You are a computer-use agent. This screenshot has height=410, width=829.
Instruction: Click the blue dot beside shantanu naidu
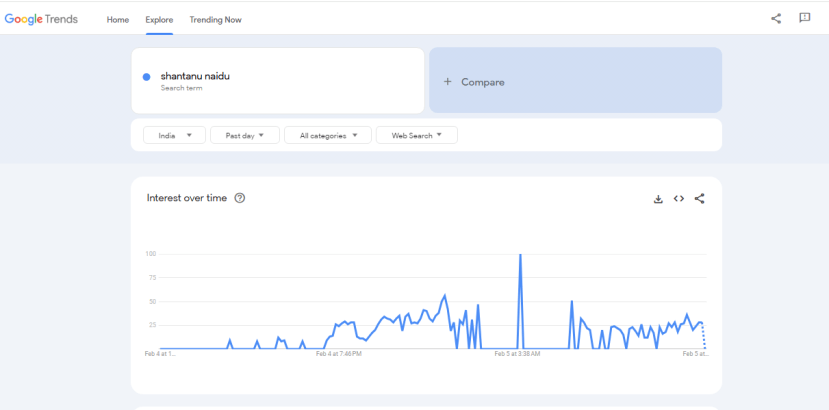[x=146, y=77]
